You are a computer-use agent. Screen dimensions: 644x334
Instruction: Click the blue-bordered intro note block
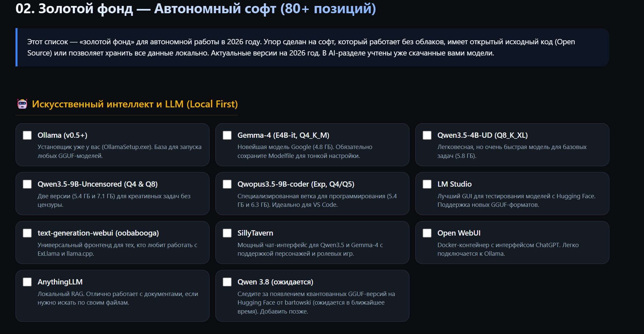(x=312, y=47)
